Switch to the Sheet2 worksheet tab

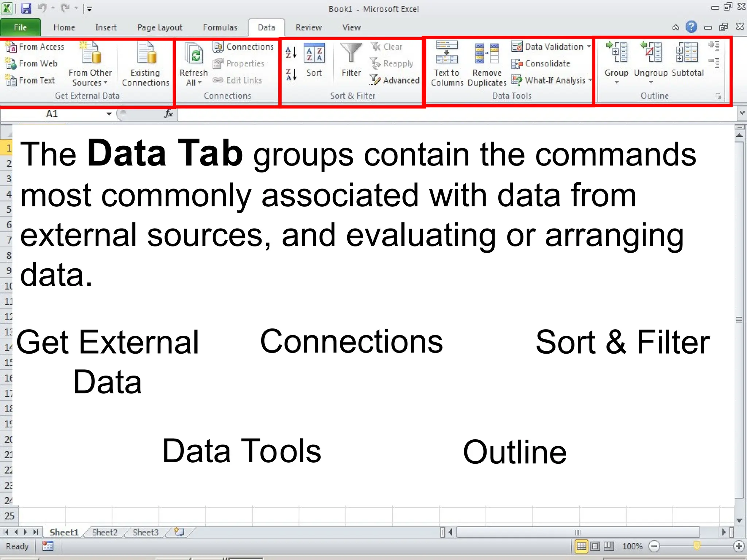[105, 532]
